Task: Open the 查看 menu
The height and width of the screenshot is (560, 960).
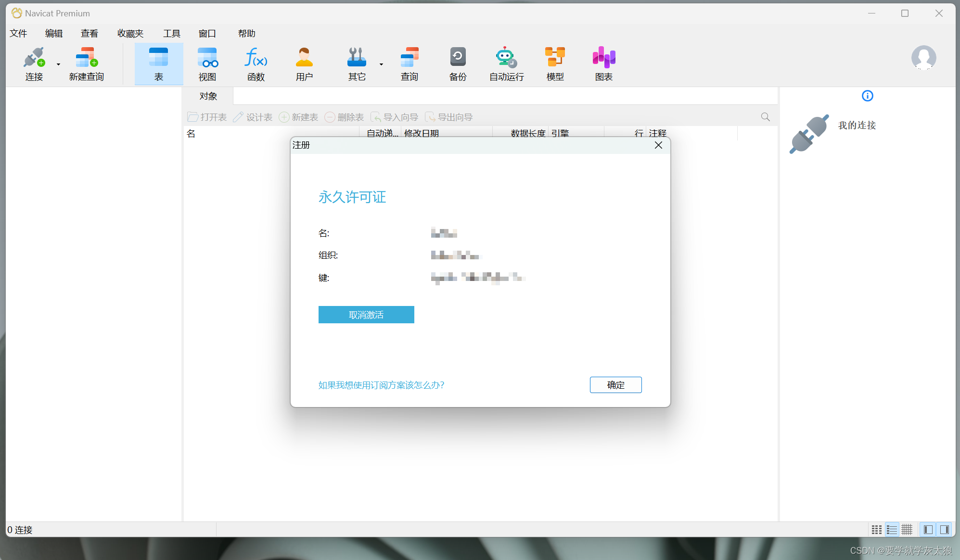Action: 90,33
